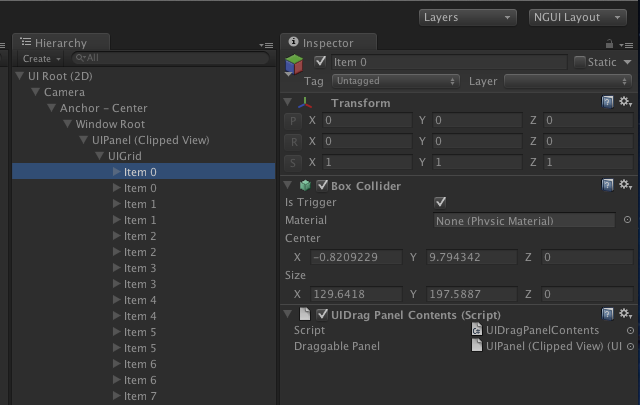Collapse the UIGrid tree node
The image size is (640, 405).
click(99, 156)
